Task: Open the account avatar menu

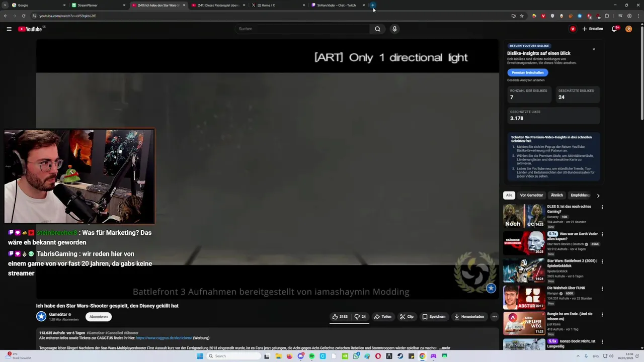Action: click(x=628, y=29)
